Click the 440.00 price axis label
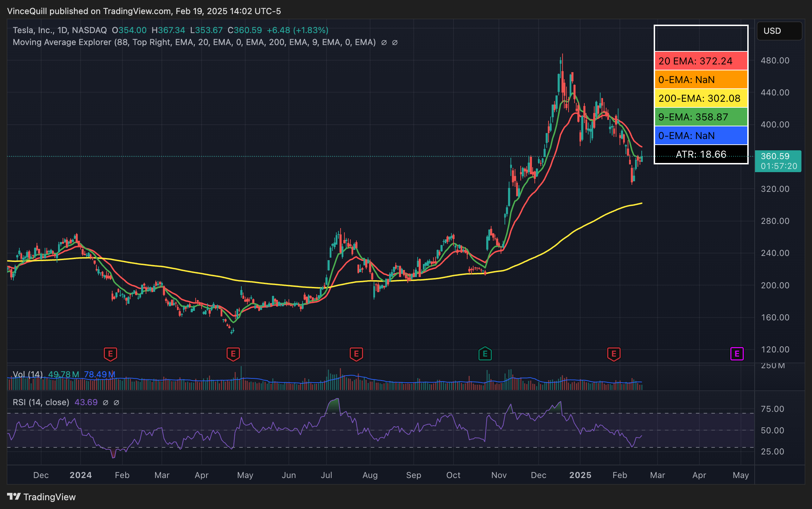 click(775, 93)
